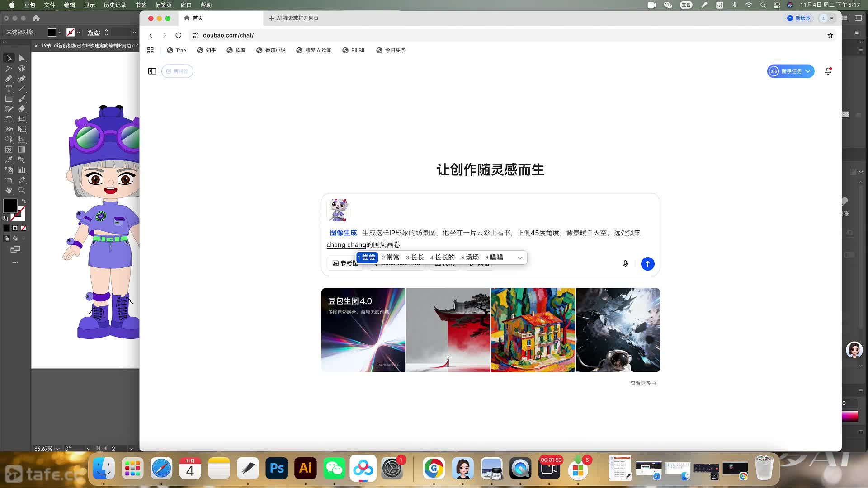Select the Rotate tool in Illustrator
The height and width of the screenshot is (488, 868).
tap(9, 119)
